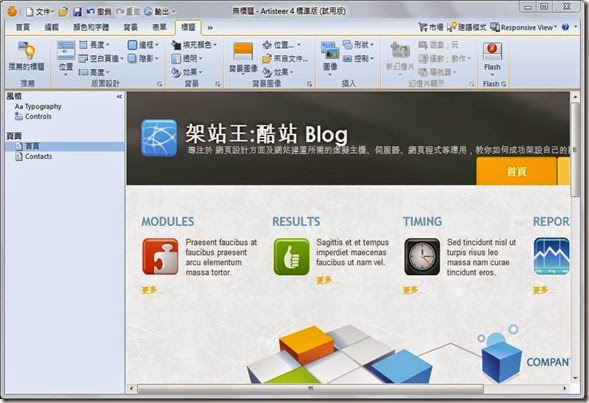Click the MODULES heading
This screenshot has height=403, width=589.
168,222
